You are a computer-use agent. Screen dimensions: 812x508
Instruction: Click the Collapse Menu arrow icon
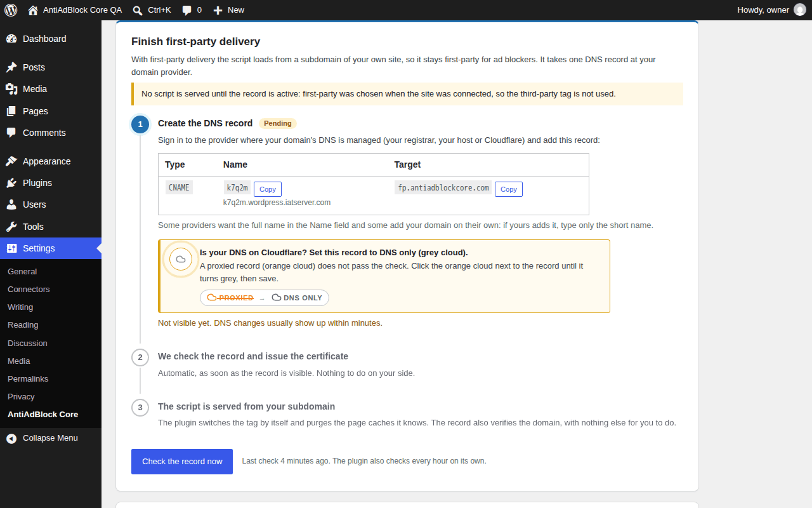11,438
